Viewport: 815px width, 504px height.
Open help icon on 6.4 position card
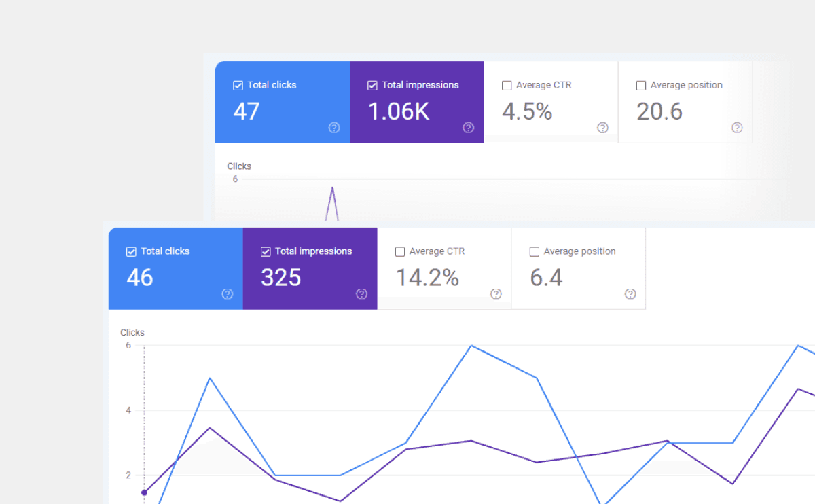coord(630,294)
